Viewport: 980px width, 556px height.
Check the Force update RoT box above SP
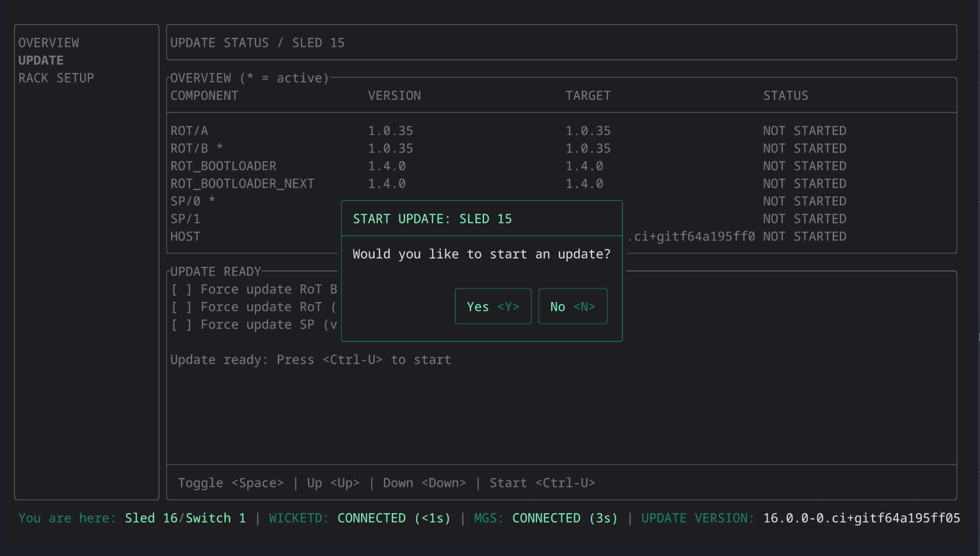point(182,307)
